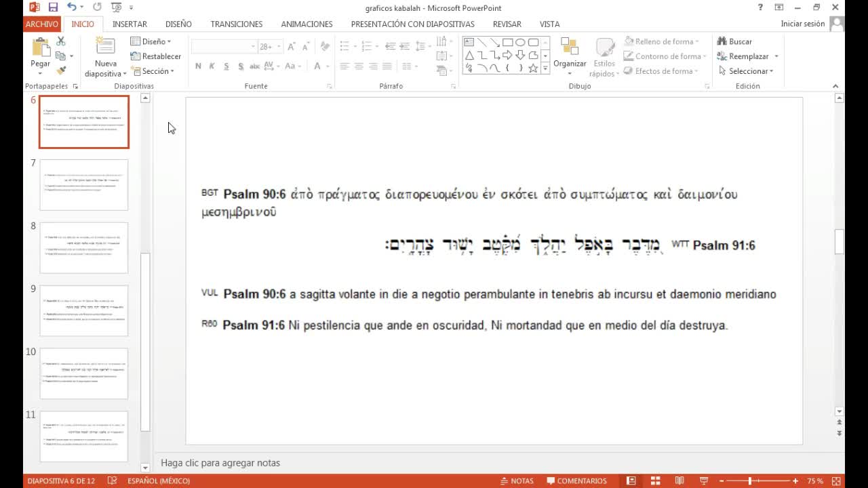Viewport: 868px width, 488px height.
Task: Open the REVISAR tab
Action: tap(507, 24)
